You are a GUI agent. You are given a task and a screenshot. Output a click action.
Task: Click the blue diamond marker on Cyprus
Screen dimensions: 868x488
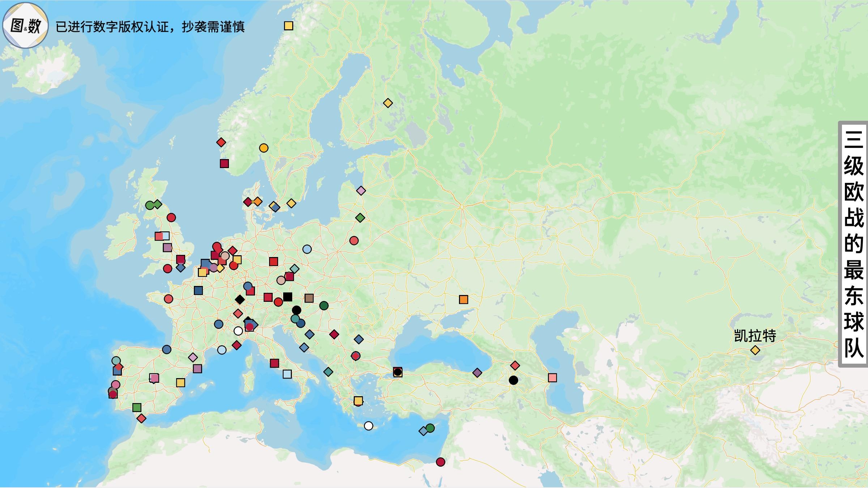[x=423, y=431]
